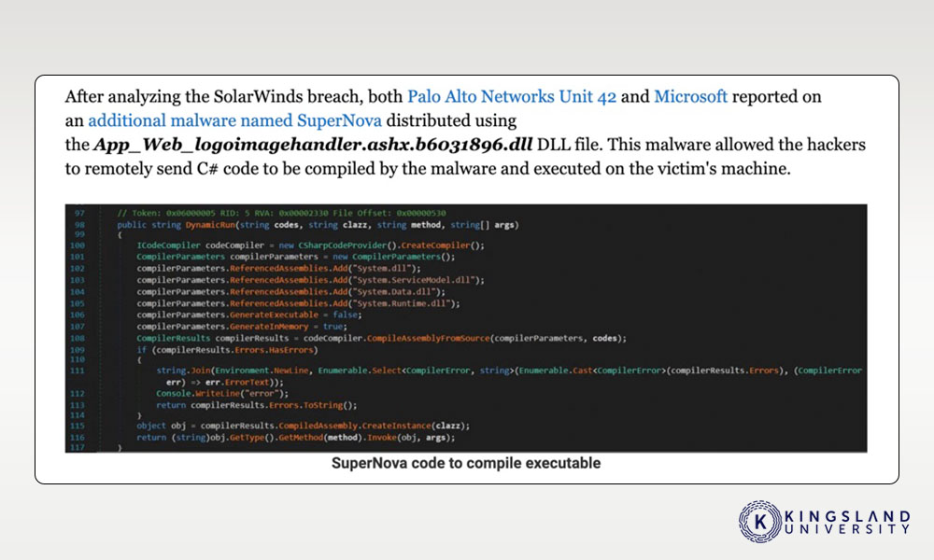This screenshot has height=560, width=934.
Task: Click the string.Join code on line 111
Action: coord(509,371)
